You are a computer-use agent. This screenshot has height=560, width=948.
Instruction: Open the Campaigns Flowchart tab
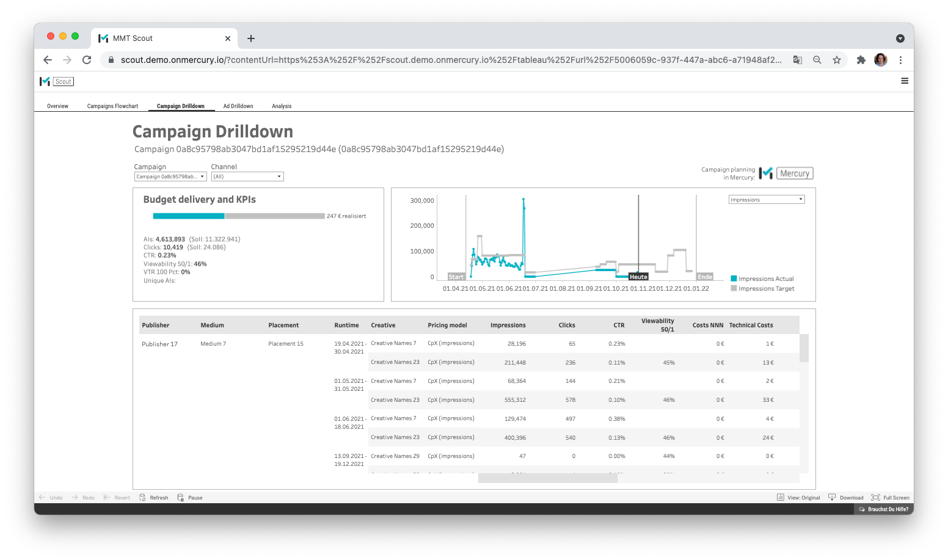pyautogui.click(x=112, y=106)
